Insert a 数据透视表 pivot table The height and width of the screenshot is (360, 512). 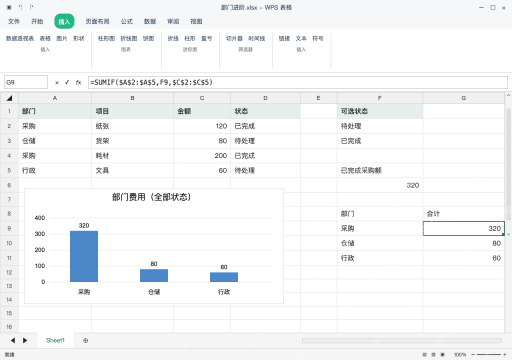[x=20, y=39]
